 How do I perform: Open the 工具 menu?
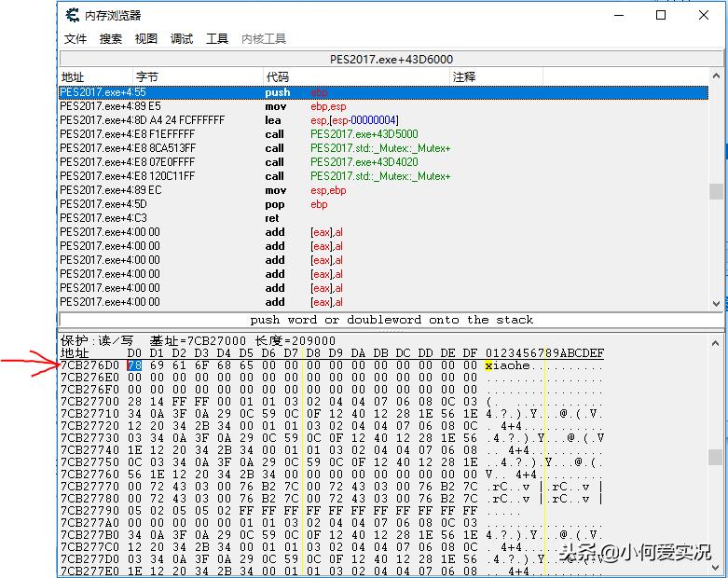pos(217,39)
